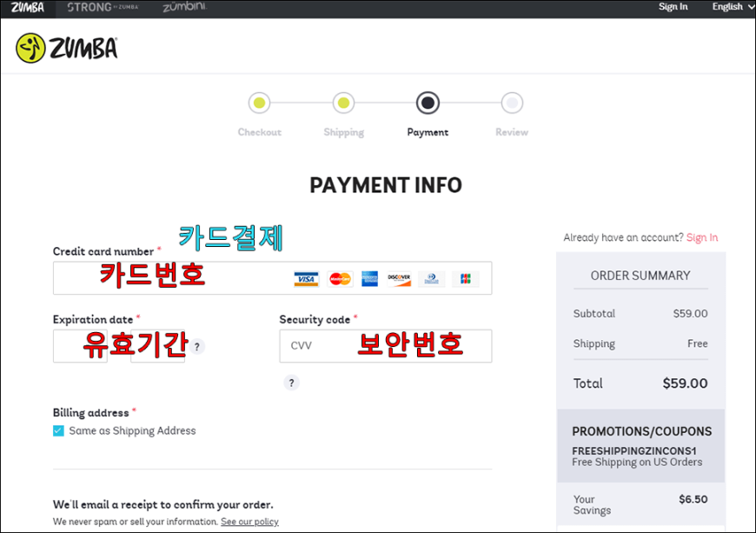Image resolution: width=756 pixels, height=533 pixels.
Task: Click the Review step circle
Action: 512,103
